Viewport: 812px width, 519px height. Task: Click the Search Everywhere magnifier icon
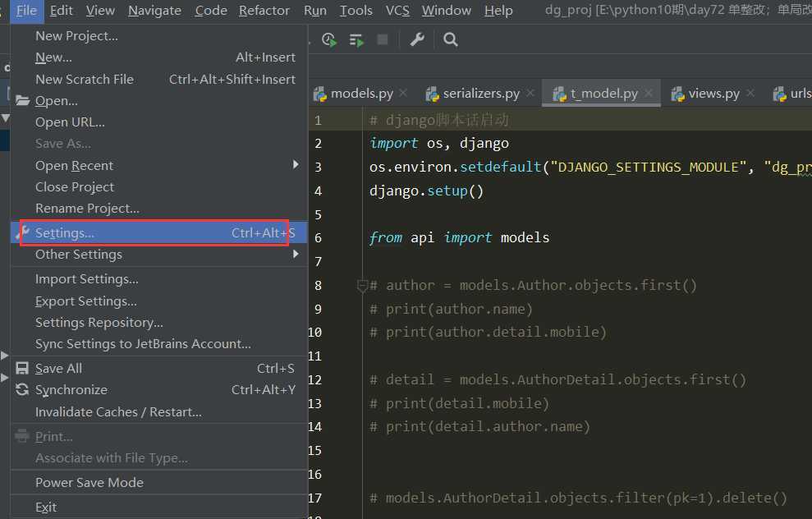click(x=451, y=39)
